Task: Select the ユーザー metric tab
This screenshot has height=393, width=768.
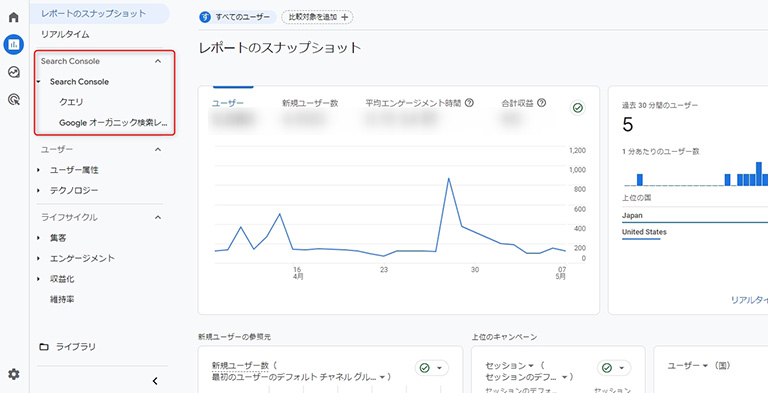Action: point(227,103)
